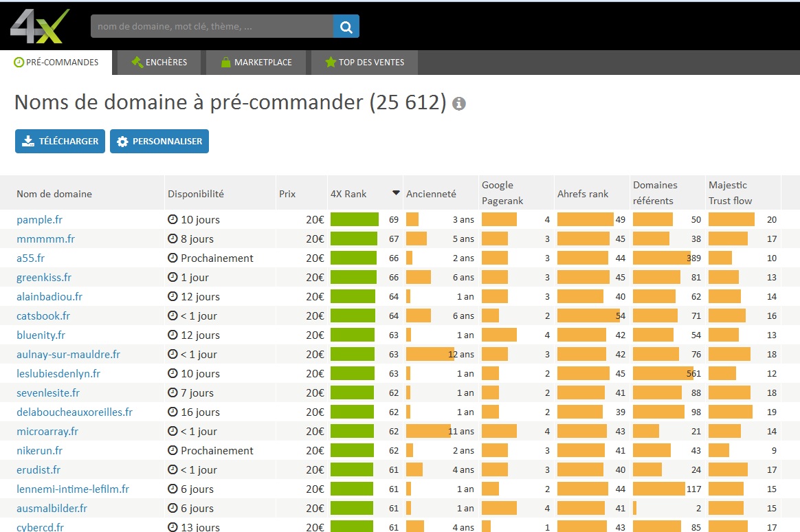The image size is (800, 532).
Task: Click the clock icon in the catsbook.fr row
Action: pyautogui.click(x=173, y=315)
